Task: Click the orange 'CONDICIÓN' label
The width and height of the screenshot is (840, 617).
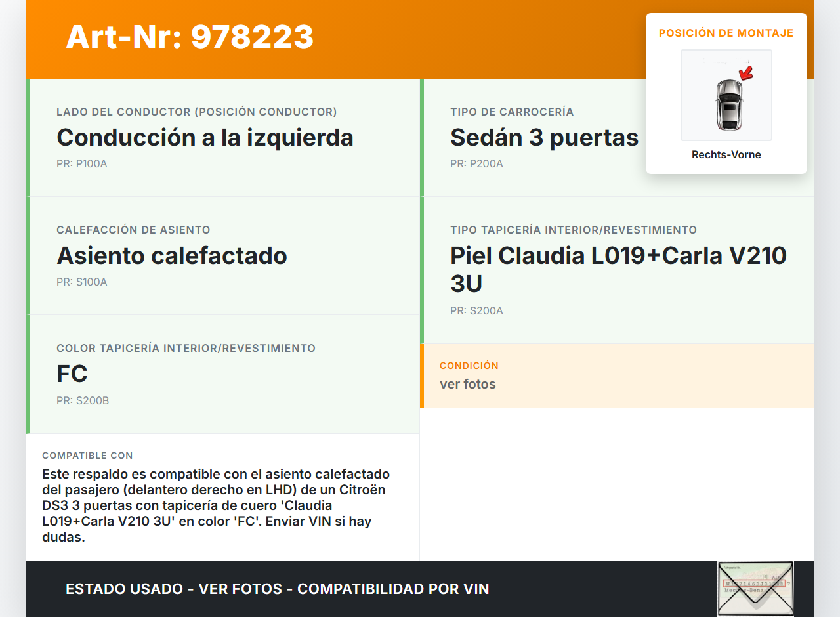Action: (x=469, y=366)
